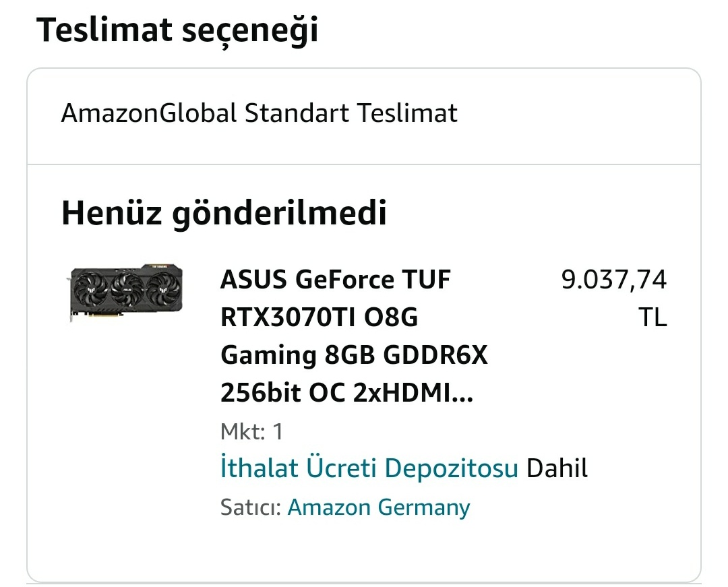
Task: Click the İthalat Ücreti Depozitosu link
Action: (x=369, y=468)
